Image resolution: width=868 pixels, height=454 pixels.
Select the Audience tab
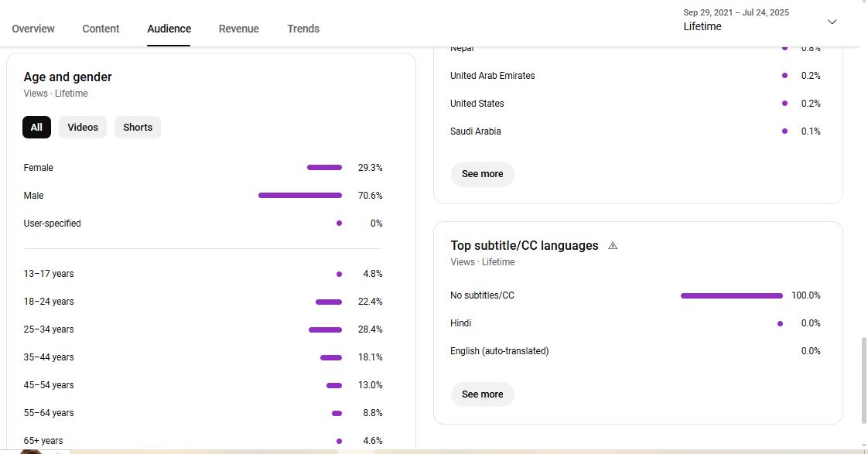[x=169, y=29]
